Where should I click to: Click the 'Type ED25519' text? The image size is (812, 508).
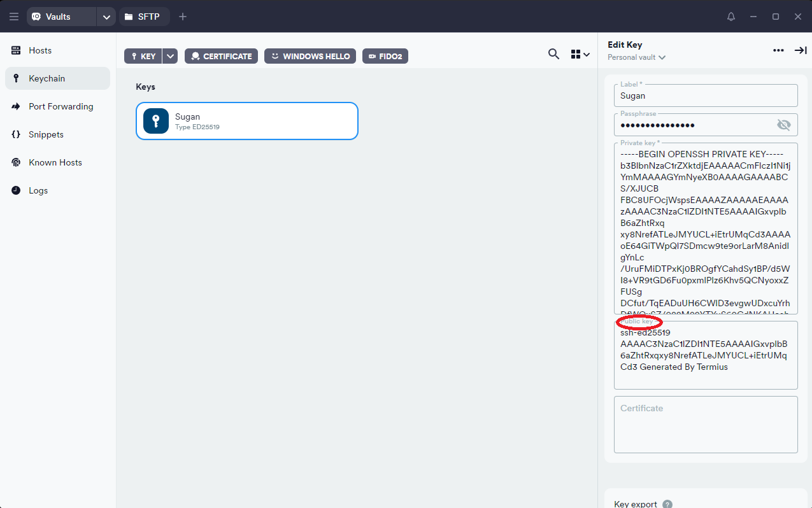(x=197, y=127)
